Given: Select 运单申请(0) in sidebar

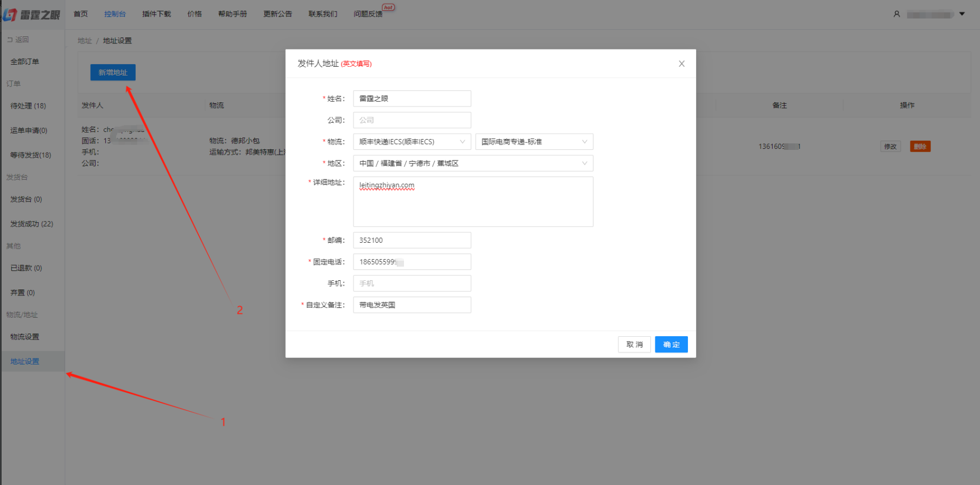Looking at the screenshot, I should [x=29, y=130].
